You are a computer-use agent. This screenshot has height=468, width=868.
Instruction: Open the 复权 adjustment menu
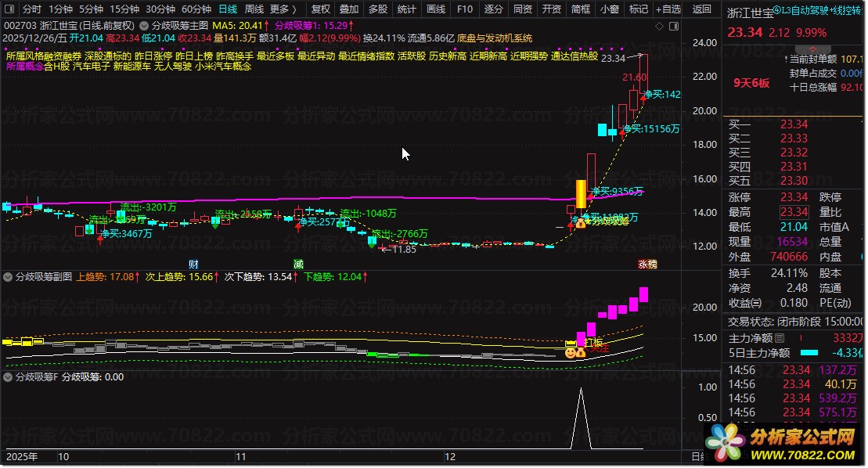321,9
